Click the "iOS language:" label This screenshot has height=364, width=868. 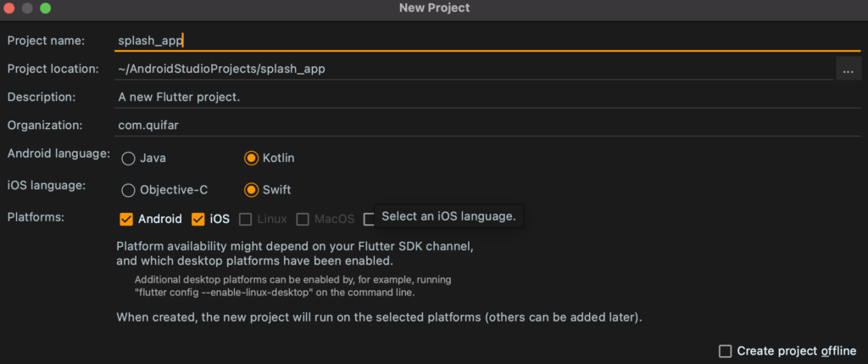47,185
